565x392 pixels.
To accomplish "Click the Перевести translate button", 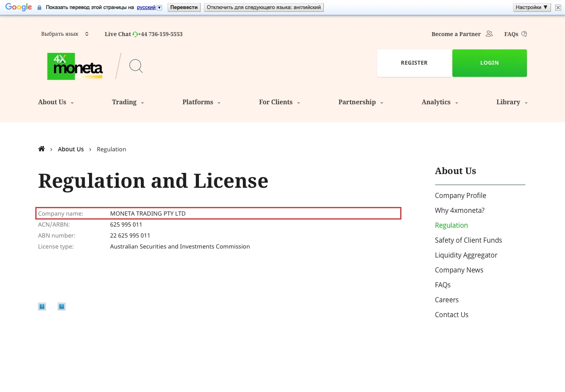I will tap(184, 7).
